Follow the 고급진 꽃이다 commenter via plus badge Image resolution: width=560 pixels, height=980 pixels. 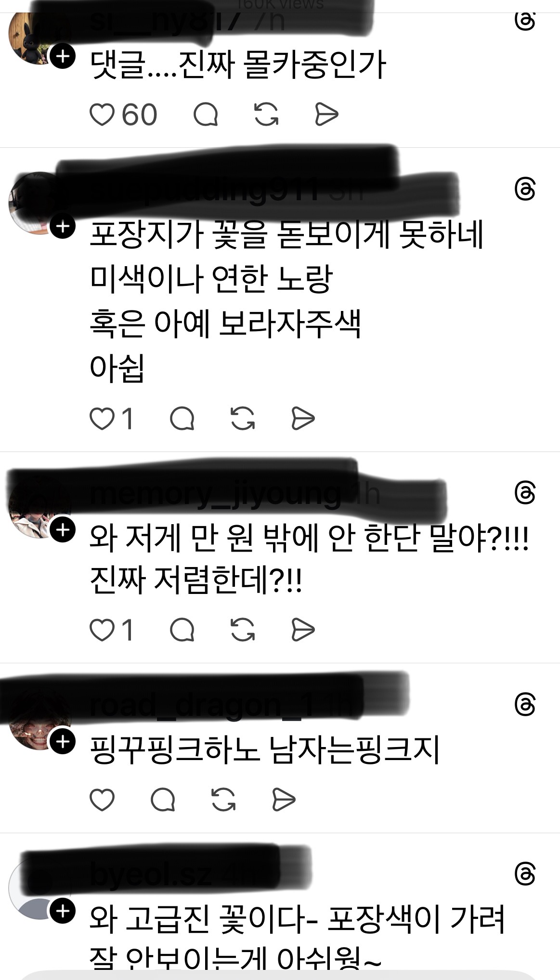coord(63,911)
